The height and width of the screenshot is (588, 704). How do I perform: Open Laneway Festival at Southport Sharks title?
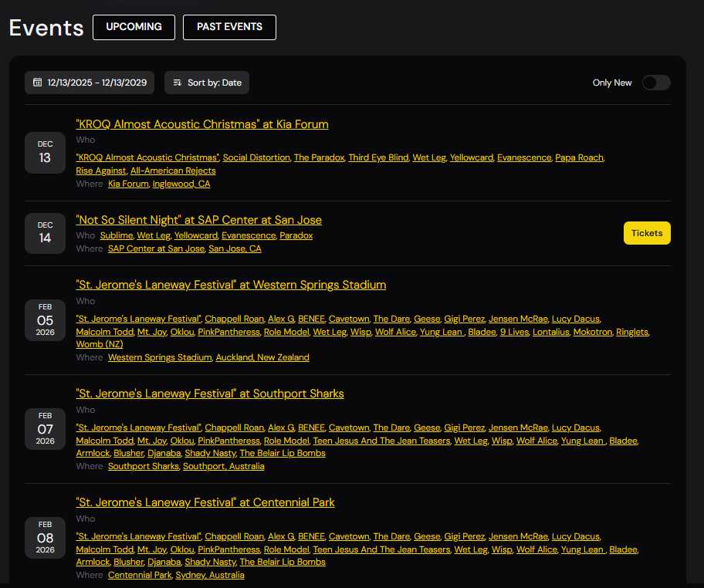(210, 394)
